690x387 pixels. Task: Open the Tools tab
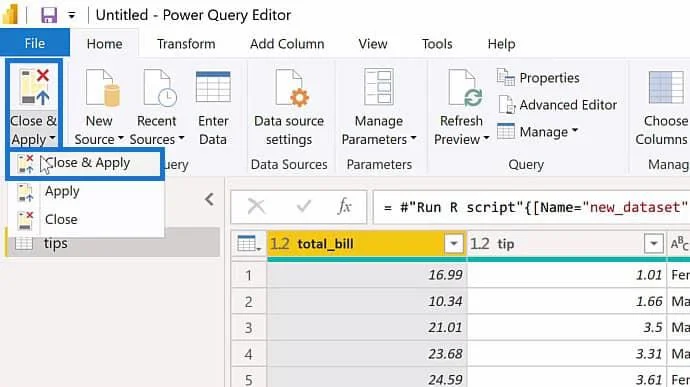437,44
